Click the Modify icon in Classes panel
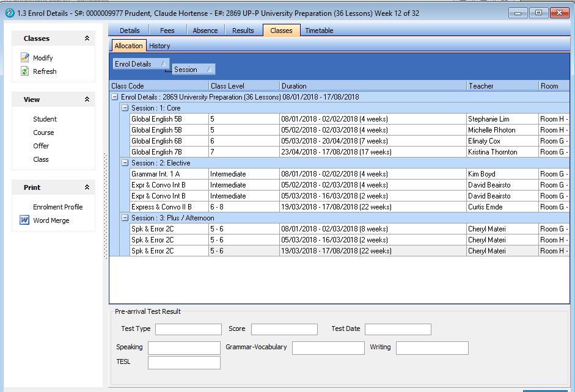 point(25,58)
